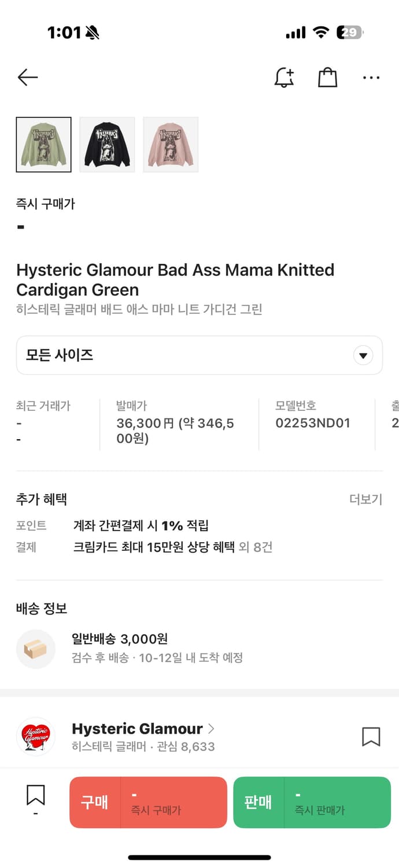The width and height of the screenshot is (399, 868).
Task: Open the three-dot more options menu
Action: 371,78
